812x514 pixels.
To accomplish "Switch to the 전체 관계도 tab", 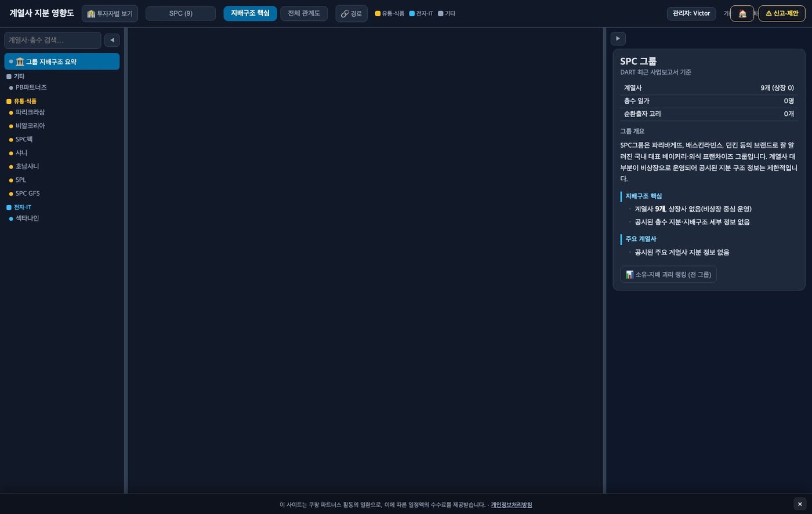I will point(304,13).
